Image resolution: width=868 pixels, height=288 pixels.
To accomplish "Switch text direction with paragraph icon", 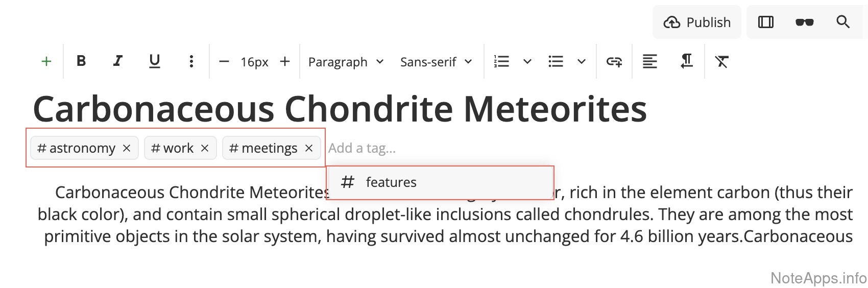I will [686, 62].
